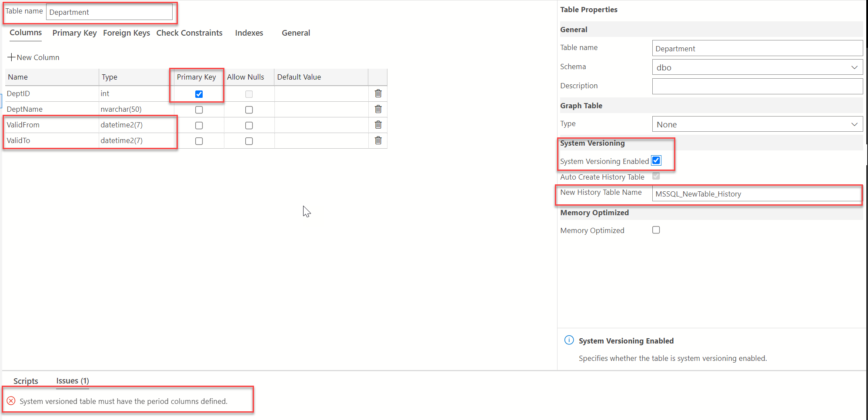Click the red error icon in Issues
The height and width of the screenshot is (420, 868).
click(x=11, y=400)
